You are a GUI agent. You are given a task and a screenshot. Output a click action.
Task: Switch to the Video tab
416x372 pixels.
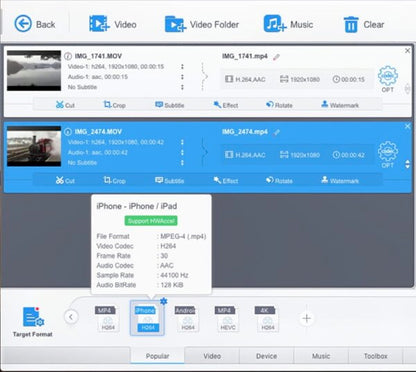[212, 356]
